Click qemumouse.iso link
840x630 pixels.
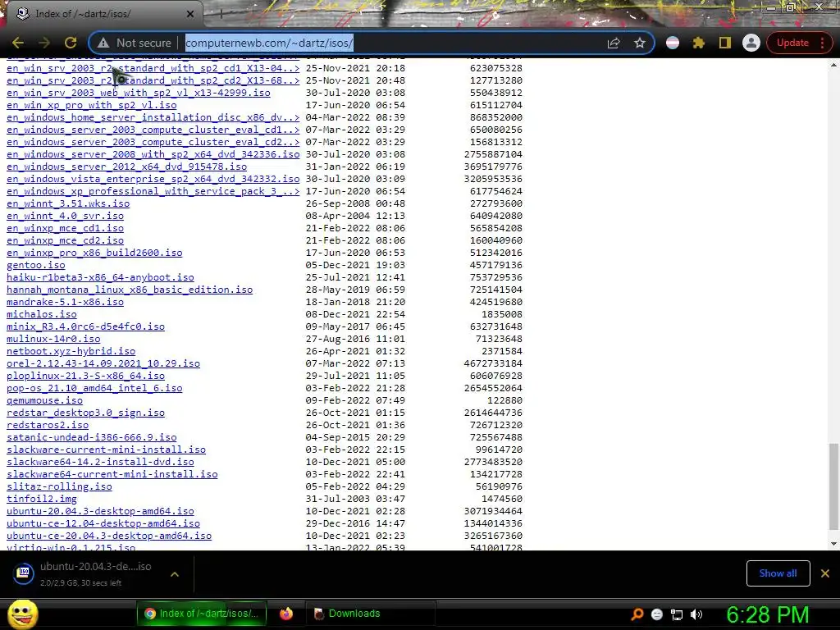point(44,400)
